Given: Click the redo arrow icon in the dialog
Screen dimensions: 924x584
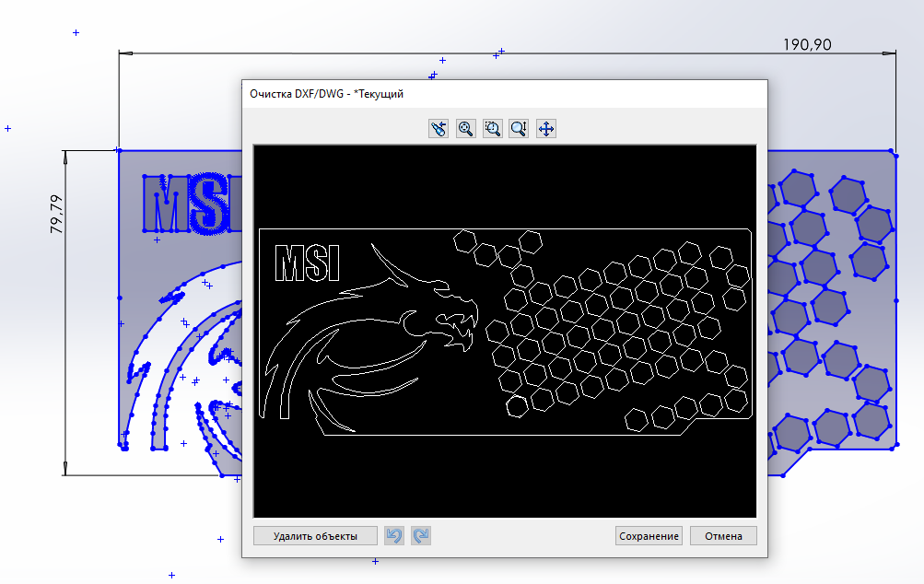Looking at the screenshot, I should (421, 536).
